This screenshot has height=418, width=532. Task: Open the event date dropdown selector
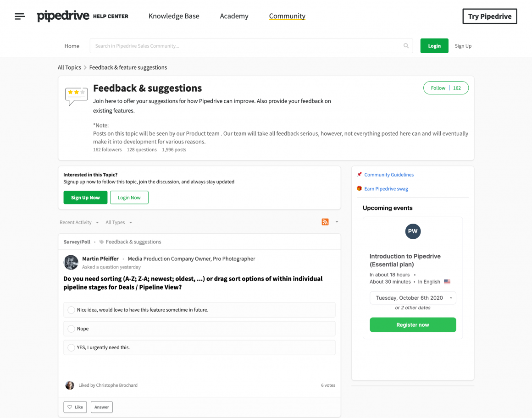(413, 298)
